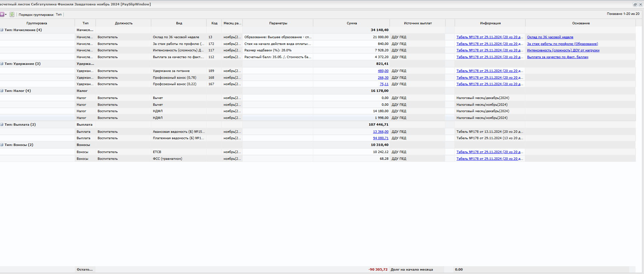Viewport: 644px width, 274px height.
Task: Open the dropdown arrow beside the purple icon
Action: pyautogui.click(x=6, y=15)
